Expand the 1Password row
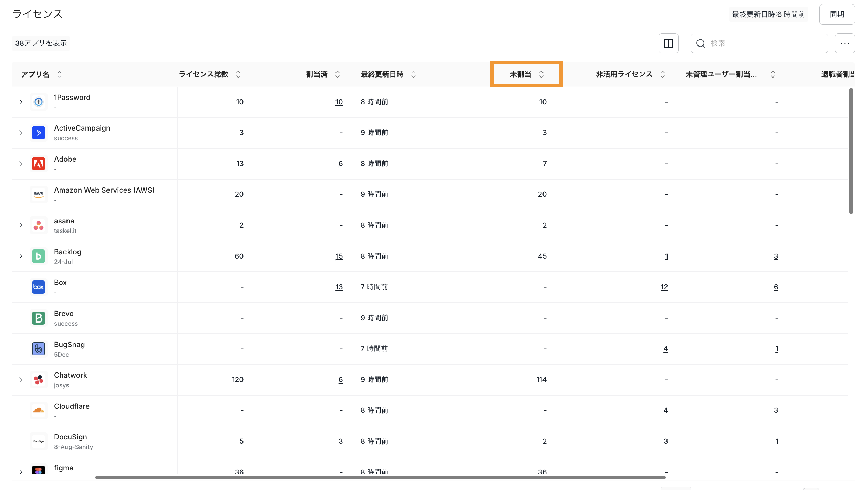 (x=21, y=102)
